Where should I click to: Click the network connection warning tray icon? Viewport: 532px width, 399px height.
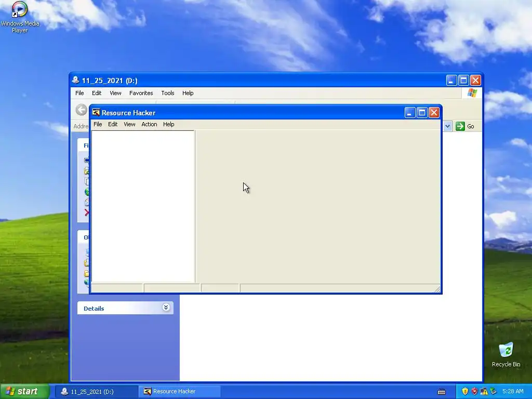(484, 391)
